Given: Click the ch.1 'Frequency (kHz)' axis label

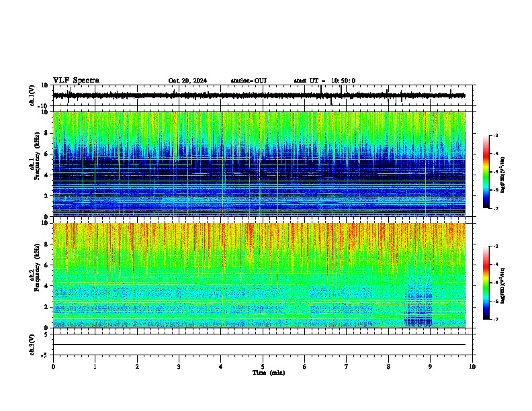Looking at the screenshot, I should coord(37,156).
